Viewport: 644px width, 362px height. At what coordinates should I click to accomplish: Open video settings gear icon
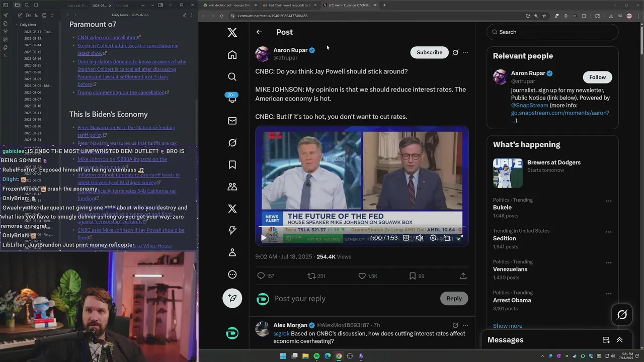coord(433,238)
